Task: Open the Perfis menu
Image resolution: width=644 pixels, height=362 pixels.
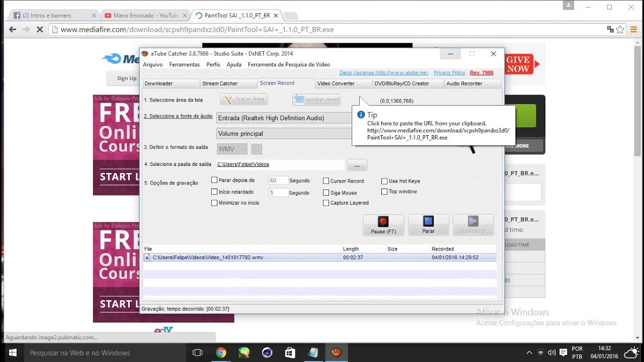Action: click(213, 64)
